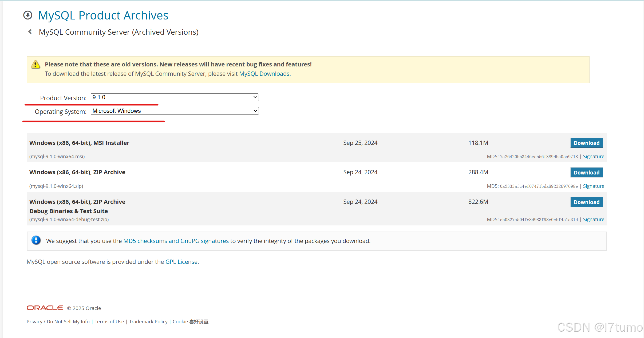Open Signature link for debug-test zip
644x338 pixels.
(593, 220)
